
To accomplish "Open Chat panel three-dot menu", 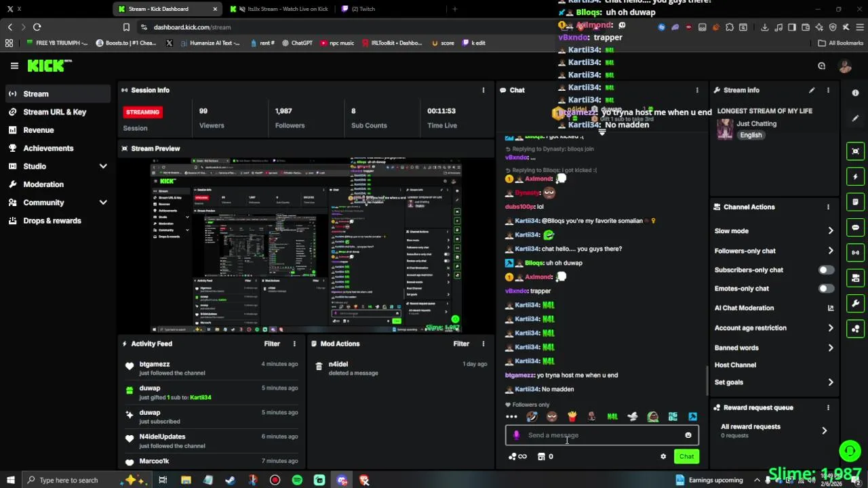I will 697,90.
